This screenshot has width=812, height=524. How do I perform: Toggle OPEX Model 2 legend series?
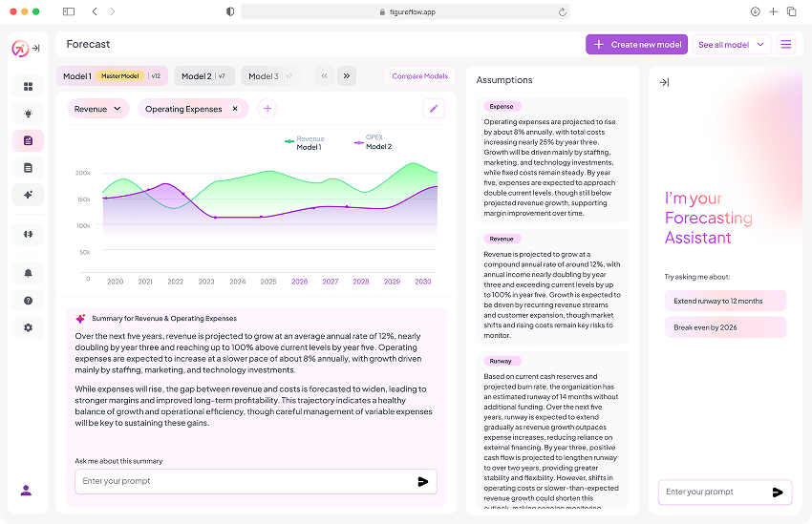tap(374, 143)
